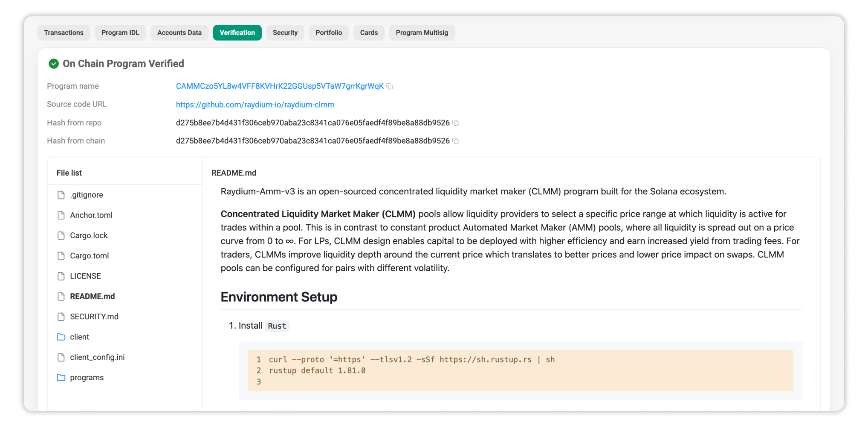Click the green verified checkmark icon
The image size is (868, 428).
54,64
